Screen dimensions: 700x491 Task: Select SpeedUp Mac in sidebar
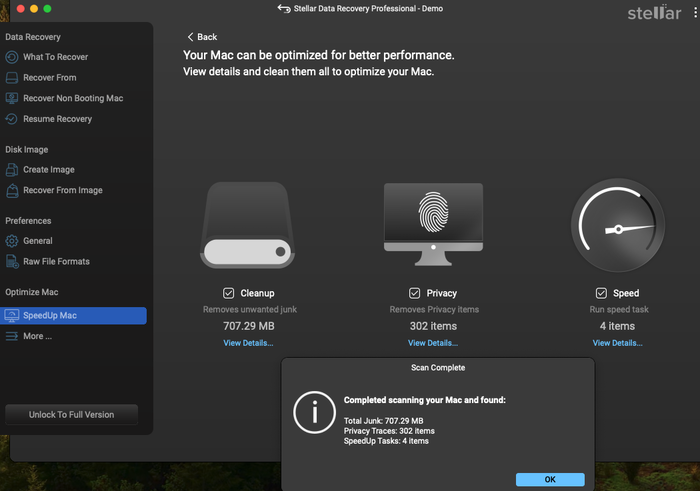point(73,316)
